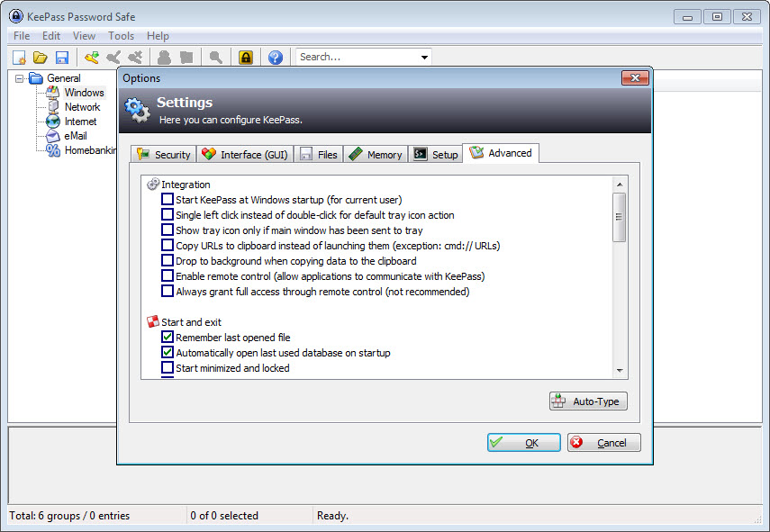Click the Homebanking percent icon in tree
This screenshot has width=770, height=532.
point(53,150)
